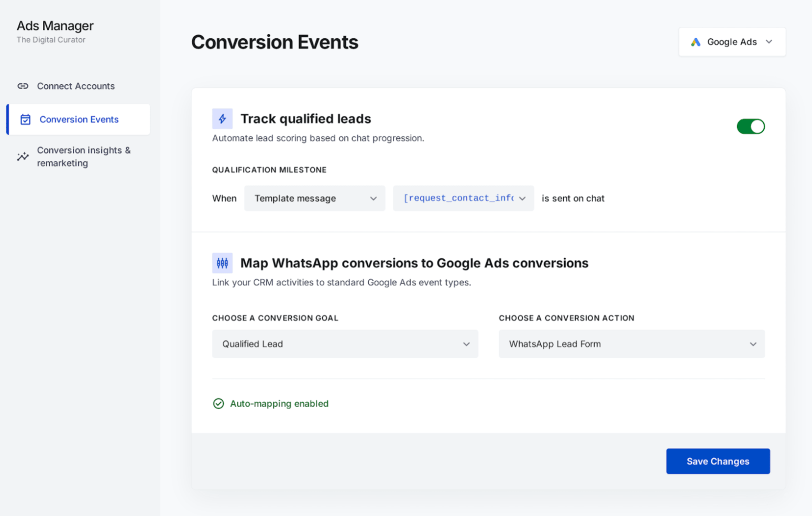Click the lightning bolt icon beside Track qualified leads
Image resolution: width=812 pixels, height=516 pixels.
pos(222,119)
